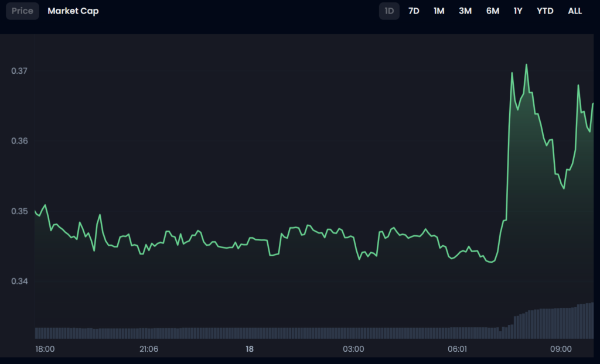The height and width of the screenshot is (364, 600).
Task: Switch to the Price tab
Action: 23,11
